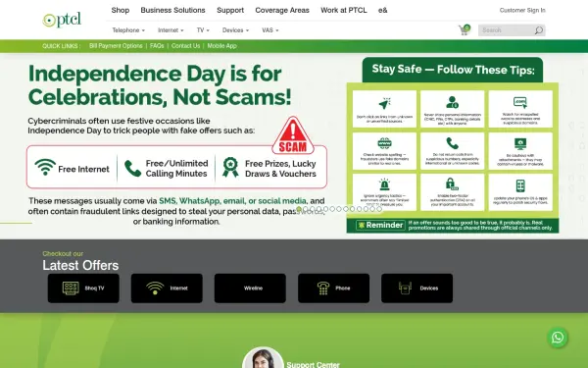This screenshot has width=588, height=368.
Task: Click the 'QUICK LINKS :' label
Action: tap(61, 46)
